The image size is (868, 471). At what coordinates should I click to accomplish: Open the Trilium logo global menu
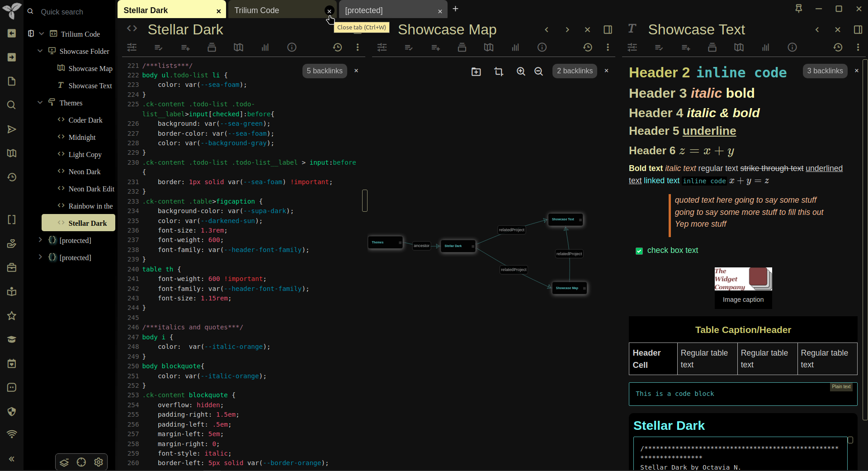[x=12, y=10]
